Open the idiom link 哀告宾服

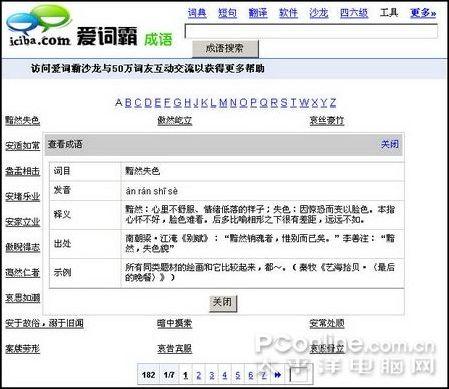coord(175,349)
